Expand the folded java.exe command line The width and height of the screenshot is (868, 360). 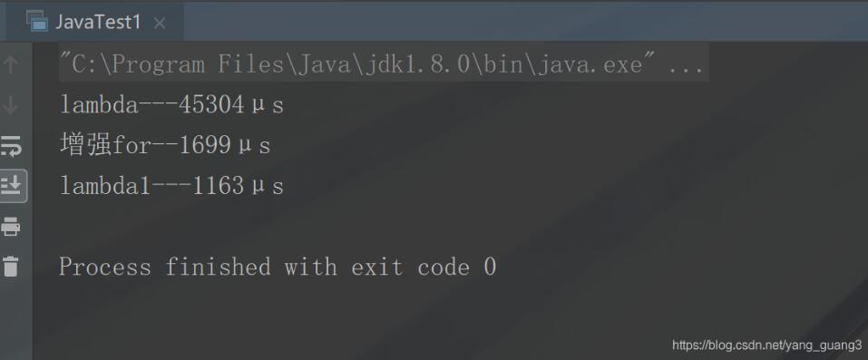(x=384, y=64)
